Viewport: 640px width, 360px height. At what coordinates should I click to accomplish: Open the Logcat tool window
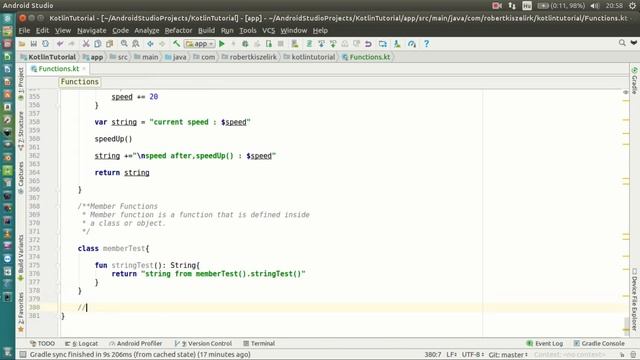(82, 343)
